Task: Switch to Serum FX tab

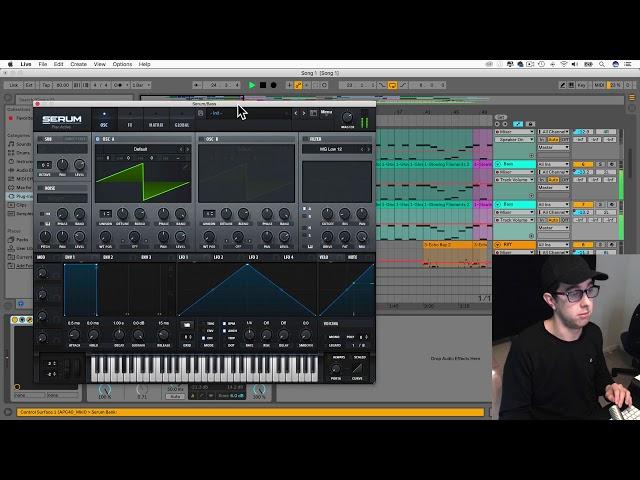Action: point(130,120)
